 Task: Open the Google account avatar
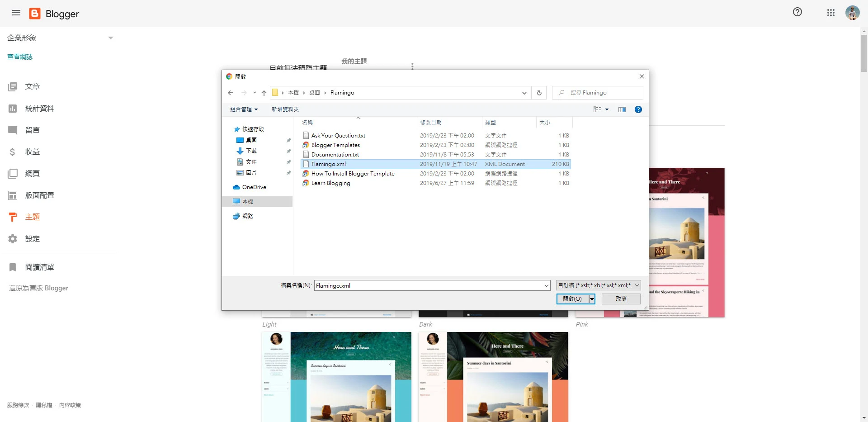pyautogui.click(x=853, y=13)
